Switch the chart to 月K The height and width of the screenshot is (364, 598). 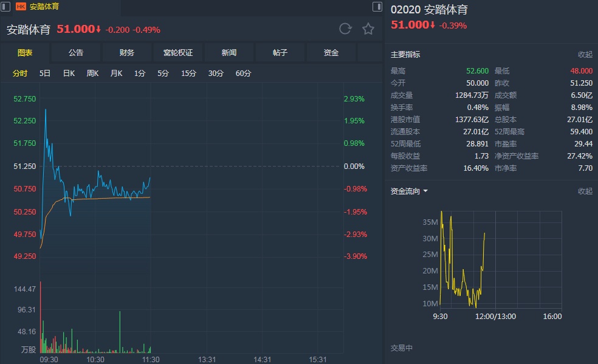[x=116, y=73]
